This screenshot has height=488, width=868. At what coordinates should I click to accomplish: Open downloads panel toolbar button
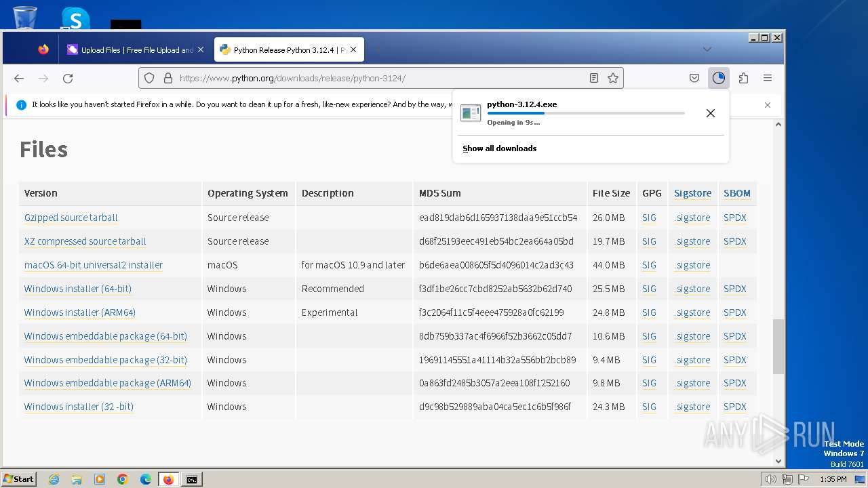coord(719,78)
